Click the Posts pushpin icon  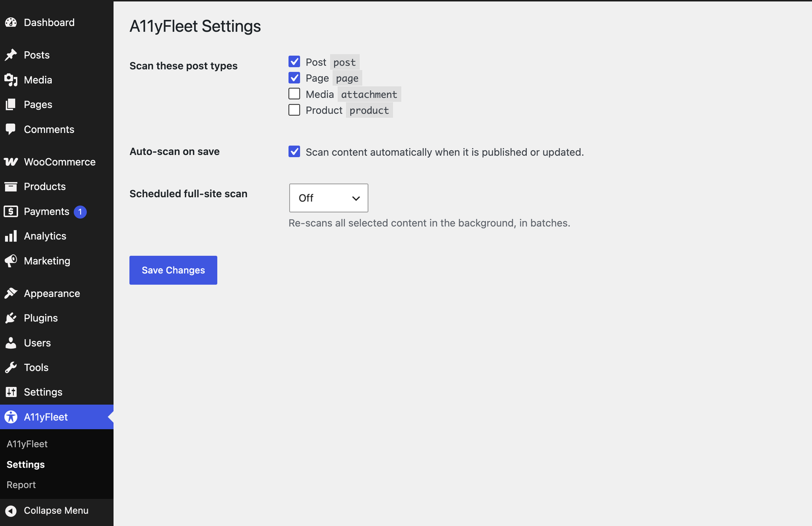(11, 55)
